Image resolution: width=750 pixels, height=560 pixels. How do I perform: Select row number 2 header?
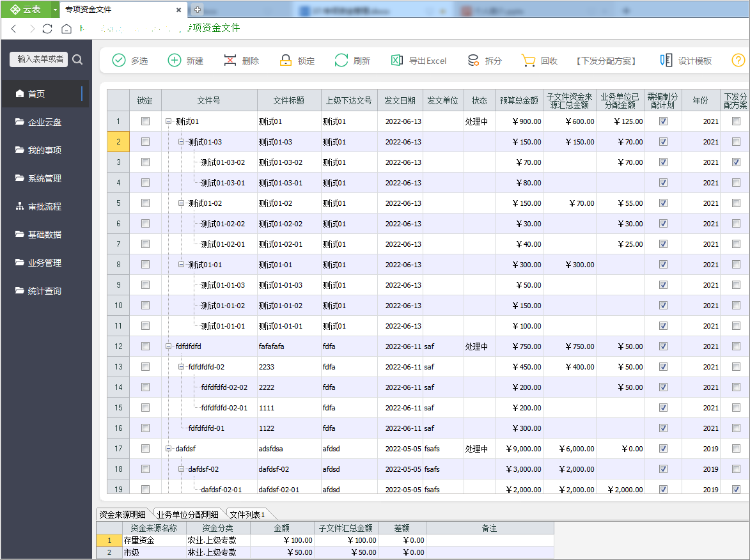pyautogui.click(x=118, y=141)
